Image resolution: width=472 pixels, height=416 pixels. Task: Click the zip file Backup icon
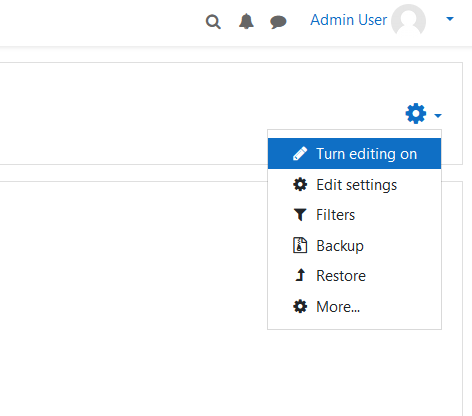[x=300, y=245]
